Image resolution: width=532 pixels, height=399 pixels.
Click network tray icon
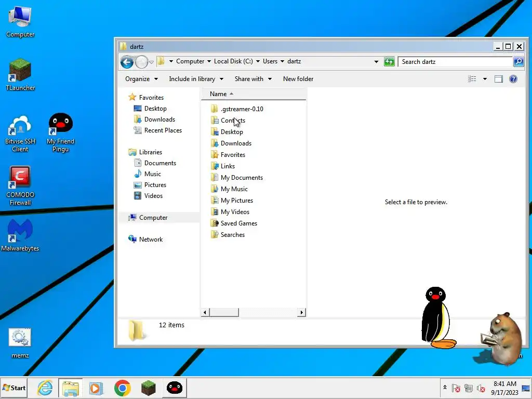coord(469,388)
